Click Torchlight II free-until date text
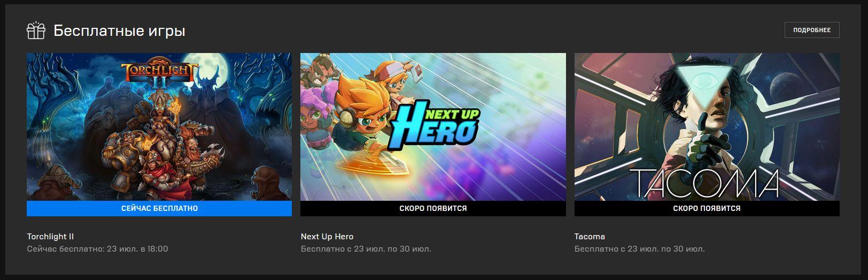 [97, 249]
